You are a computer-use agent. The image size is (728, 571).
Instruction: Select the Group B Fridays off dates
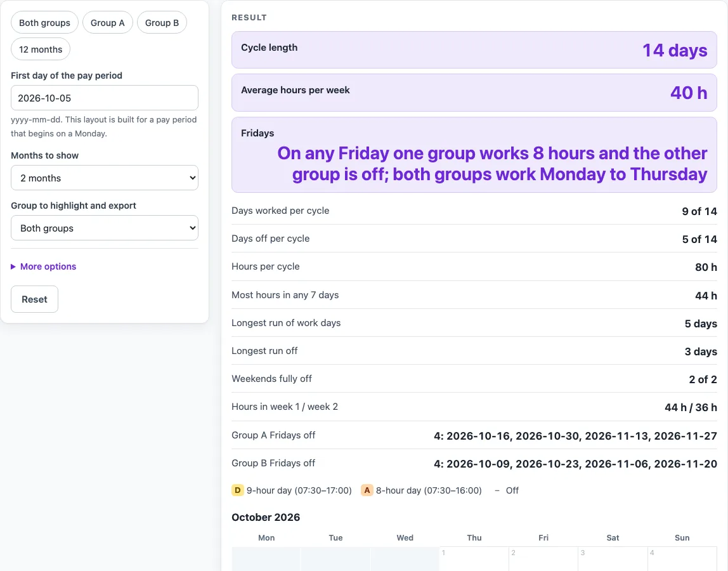(x=575, y=464)
